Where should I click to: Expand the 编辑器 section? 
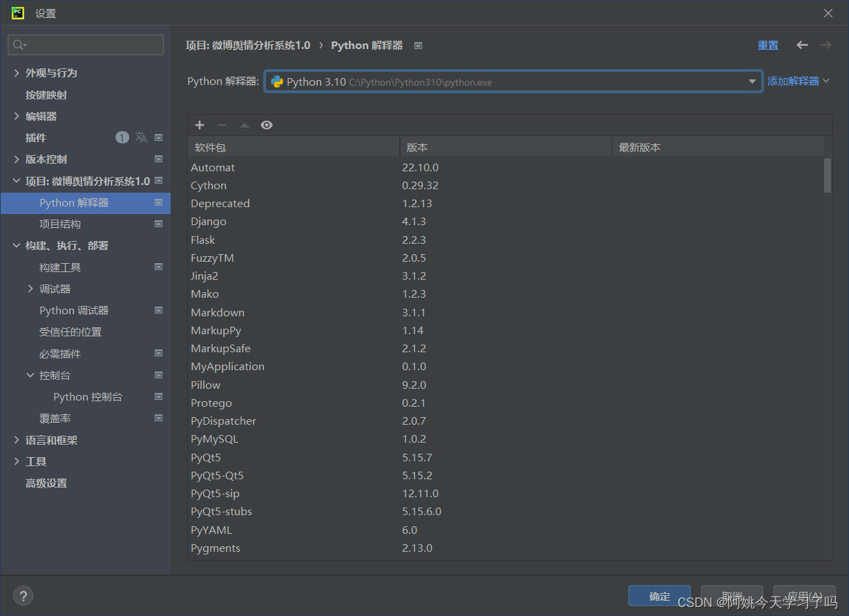(17, 116)
